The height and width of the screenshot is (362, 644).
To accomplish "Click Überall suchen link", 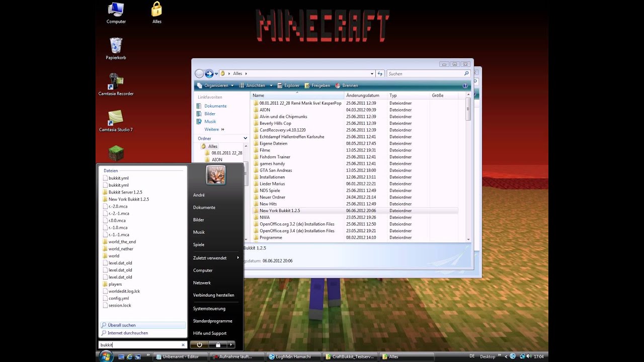I will pyautogui.click(x=143, y=325).
